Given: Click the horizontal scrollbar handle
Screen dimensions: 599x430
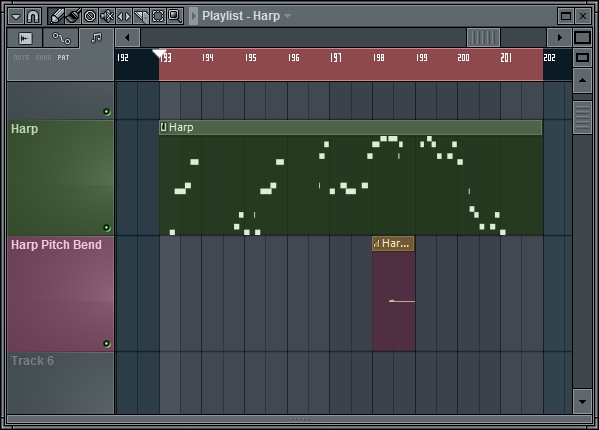Looking at the screenshot, I should tap(483, 37).
